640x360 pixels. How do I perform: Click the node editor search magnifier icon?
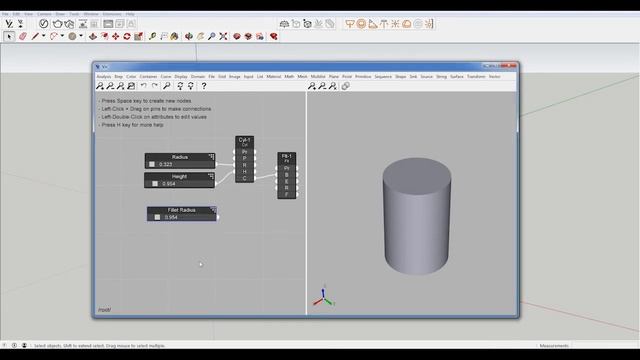pos(167,86)
